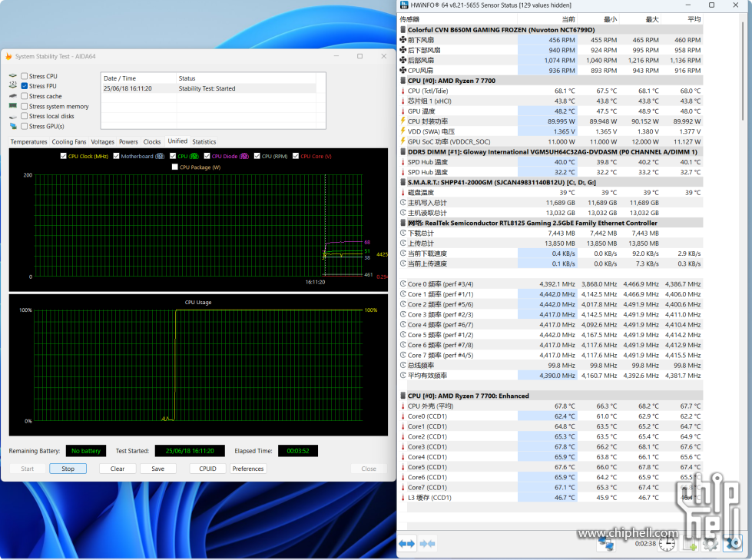Click the thermometer icon on L3 缓存 (CCD1) row
The image size is (752, 560).
point(403,498)
